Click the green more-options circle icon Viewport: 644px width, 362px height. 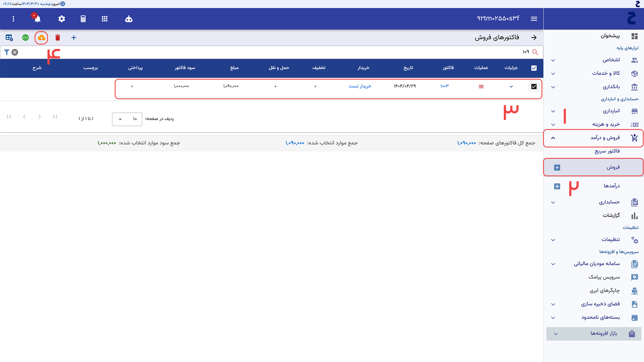point(25,38)
